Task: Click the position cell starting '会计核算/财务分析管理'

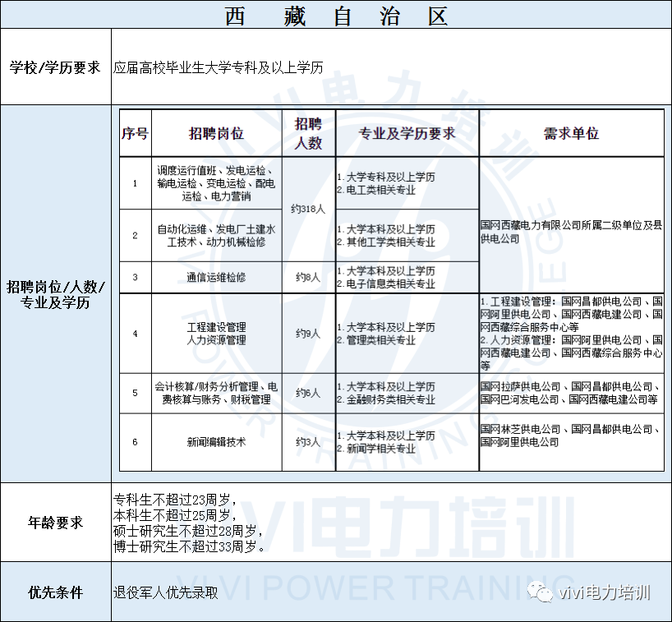Action: coord(216,393)
